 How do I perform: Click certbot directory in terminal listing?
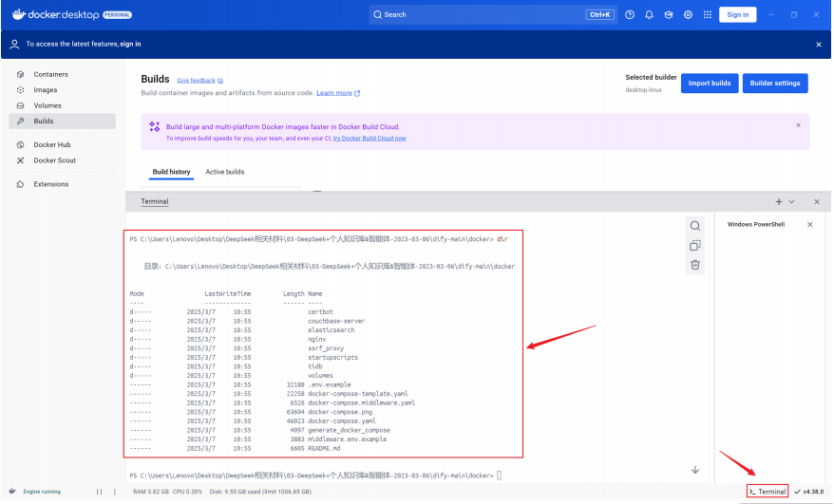pyautogui.click(x=320, y=312)
